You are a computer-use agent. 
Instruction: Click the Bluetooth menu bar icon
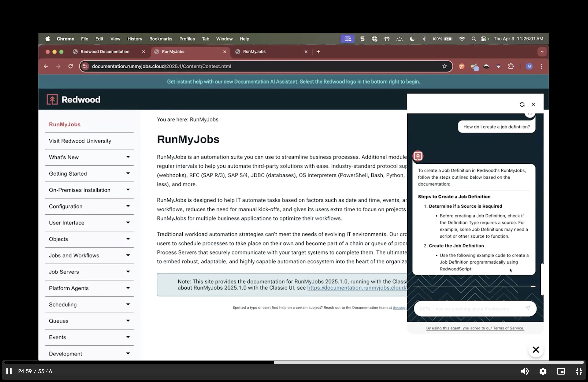(424, 39)
